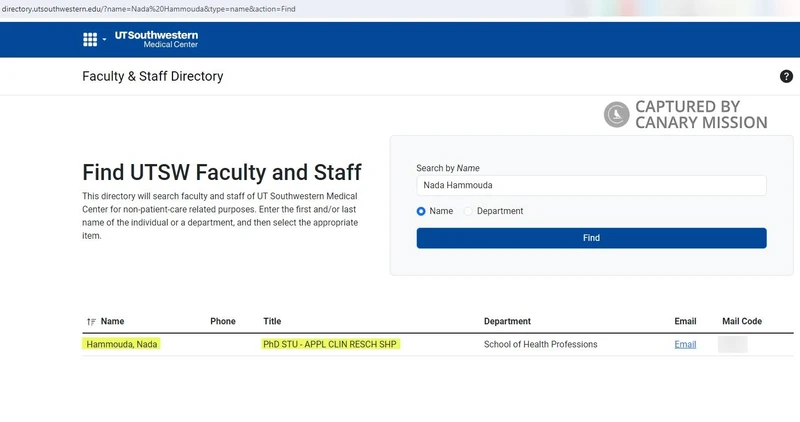Open the Email link for Hammouda, Nada
Screen dimensions: 800x422
[x=685, y=344]
